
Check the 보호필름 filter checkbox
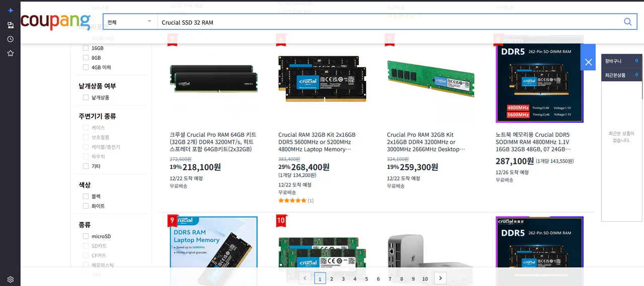pyautogui.click(x=86, y=137)
